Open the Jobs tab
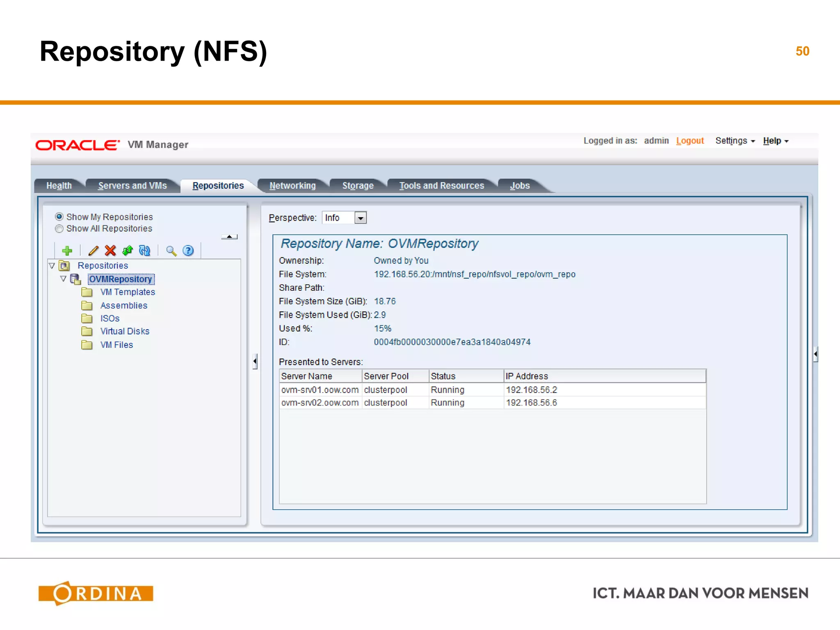The height and width of the screenshot is (630, 840). (520, 186)
